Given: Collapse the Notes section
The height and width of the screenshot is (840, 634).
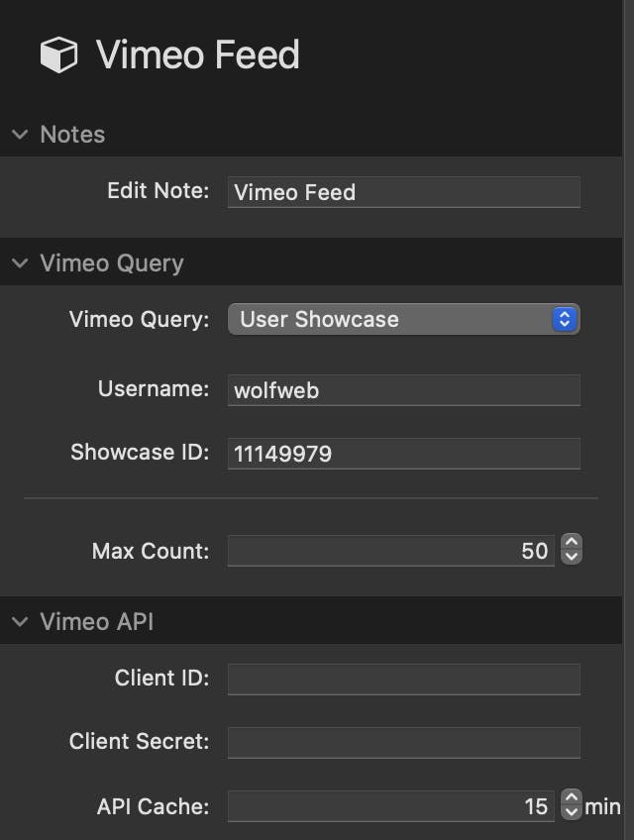Looking at the screenshot, I should click(x=20, y=135).
